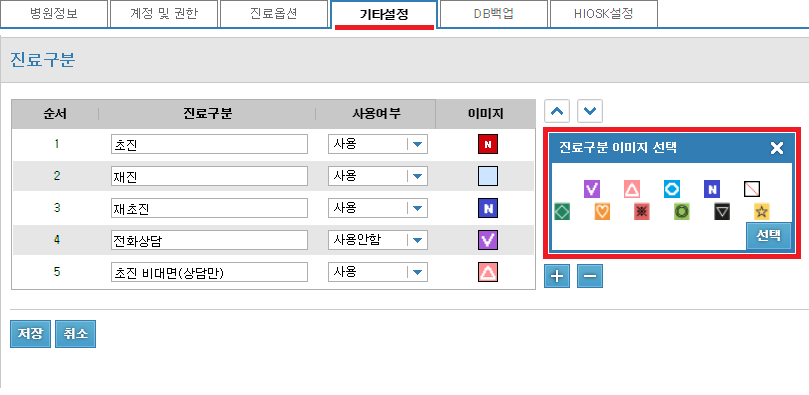This screenshot has height=395, width=809.
Task: Move selected row down with arrow button
Action: click(x=590, y=111)
